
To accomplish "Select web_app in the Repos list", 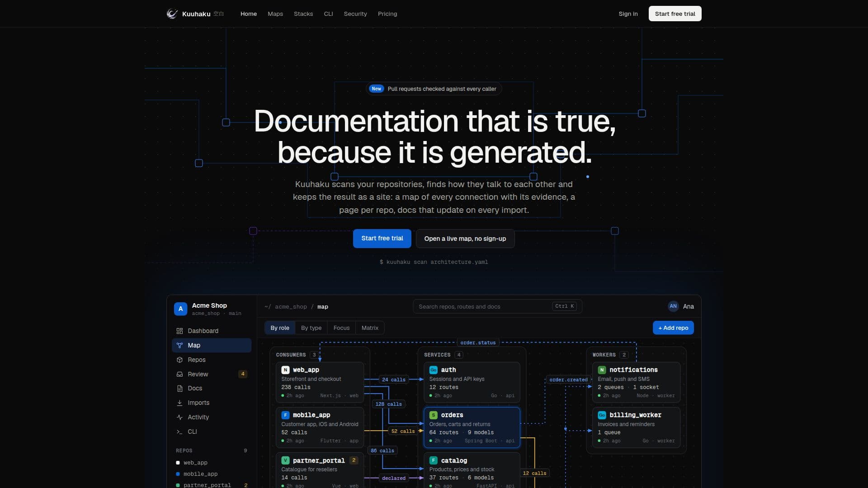I will coord(195,463).
